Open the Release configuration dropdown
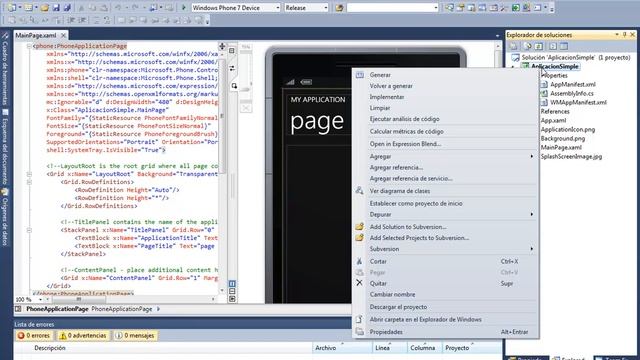This screenshot has height=360, width=640. pos(325,8)
